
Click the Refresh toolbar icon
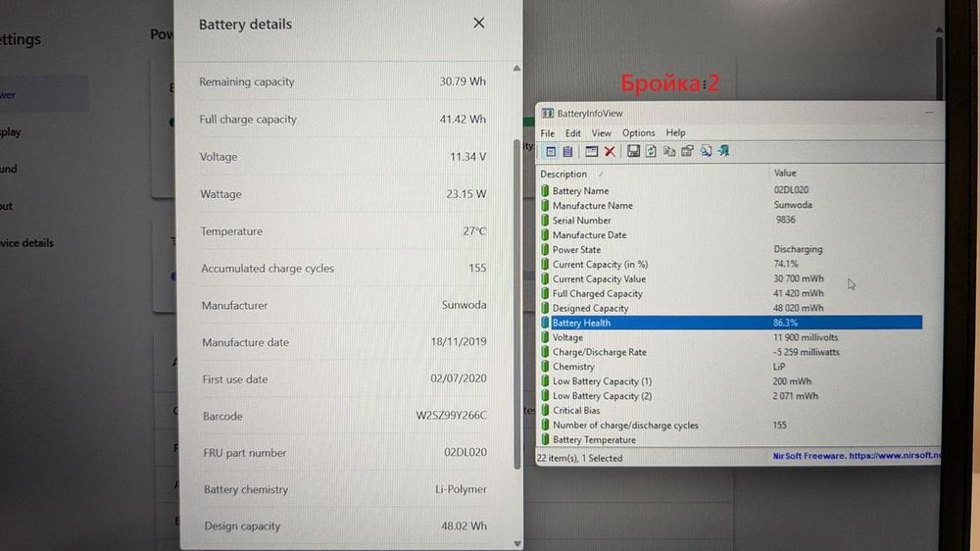[x=651, y=151]
